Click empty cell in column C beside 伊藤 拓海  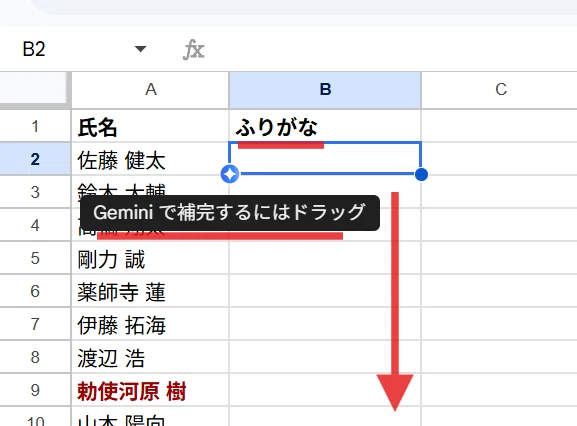click(x=499, y=324)
